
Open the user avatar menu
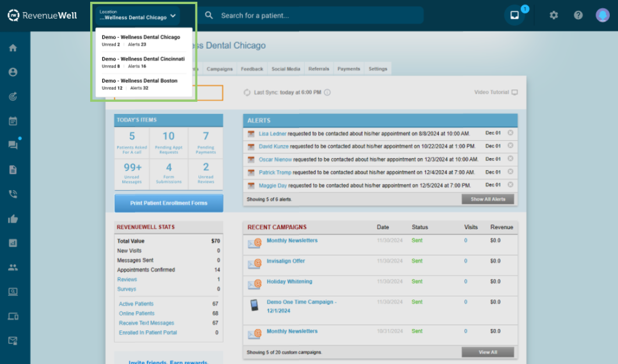click(603, 15)
